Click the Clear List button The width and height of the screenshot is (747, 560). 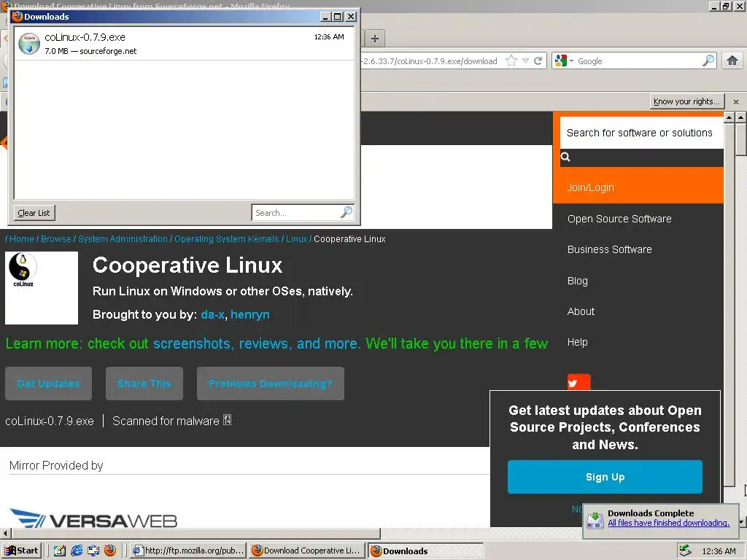34,213
